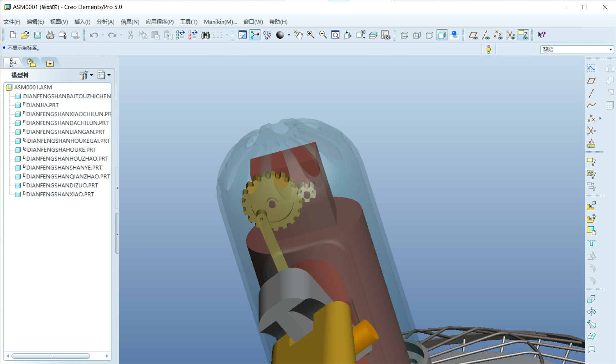Refit the model to the screen

pos(335,35)
